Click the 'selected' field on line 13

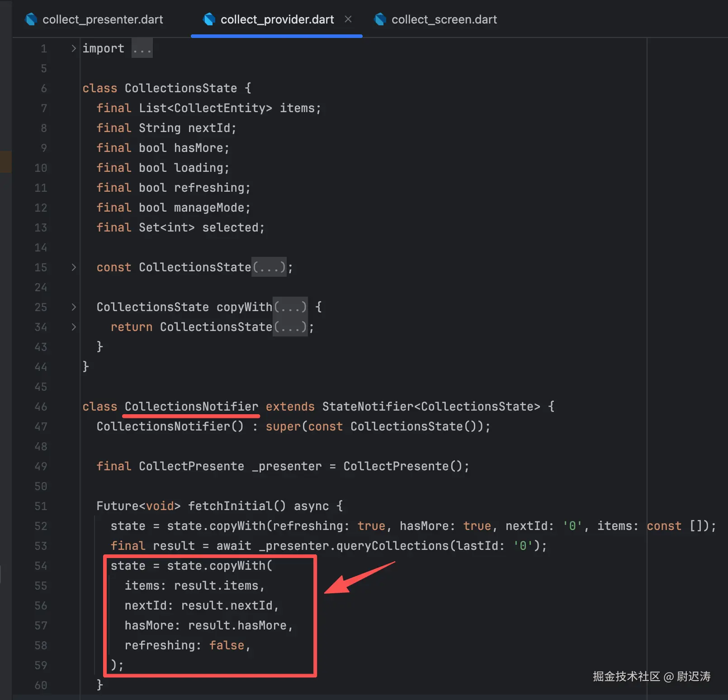coord(230,227)
